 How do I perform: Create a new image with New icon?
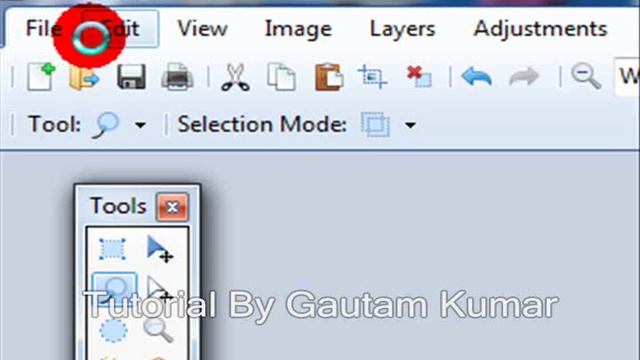41,76
